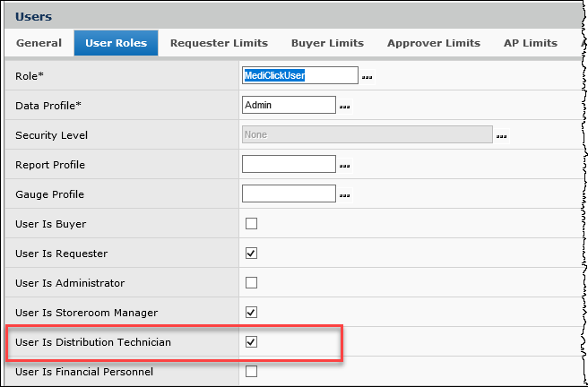Switch to the Approver Limits tab

pyautogui.click(x=433, y=43)
